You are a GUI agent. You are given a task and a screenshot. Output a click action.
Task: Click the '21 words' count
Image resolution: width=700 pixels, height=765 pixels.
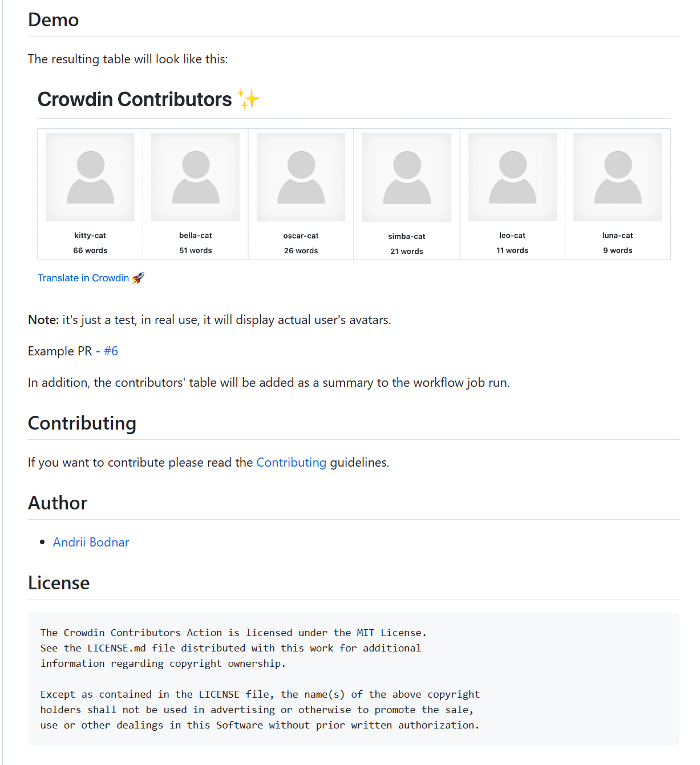[407, 251]
